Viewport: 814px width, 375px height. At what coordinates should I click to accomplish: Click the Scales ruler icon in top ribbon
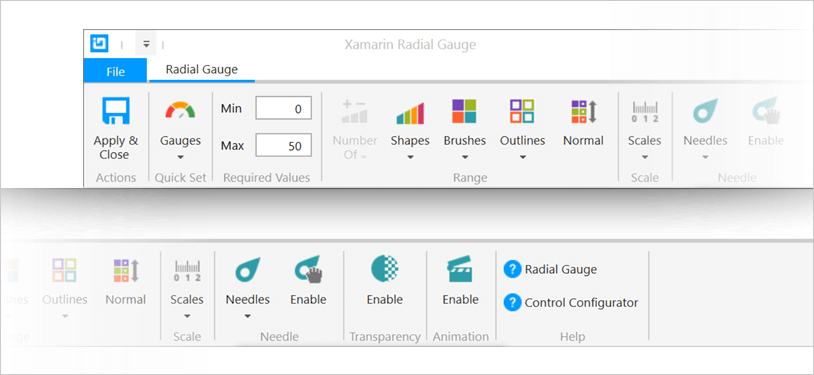(x=645, y=112)
